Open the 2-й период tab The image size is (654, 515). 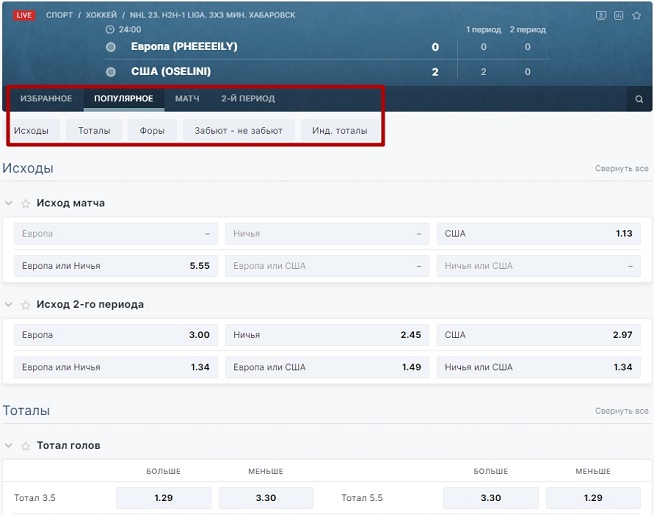coord(248,99)
